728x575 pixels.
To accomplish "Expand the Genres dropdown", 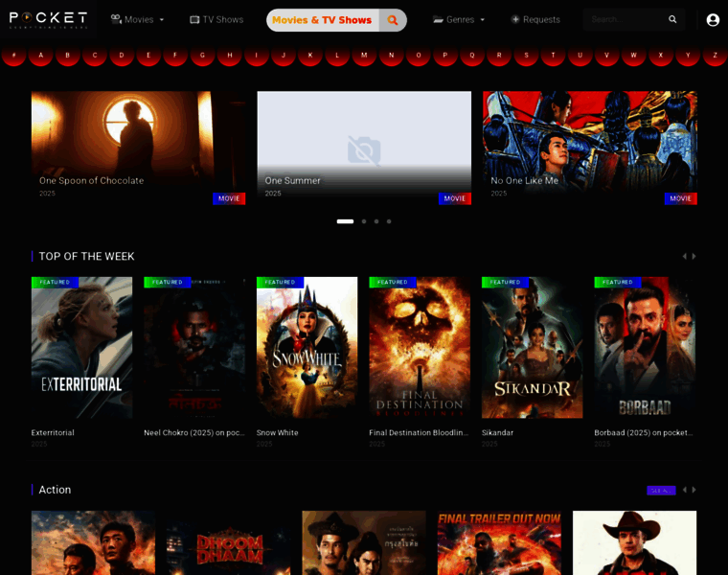I will (459, 19).
